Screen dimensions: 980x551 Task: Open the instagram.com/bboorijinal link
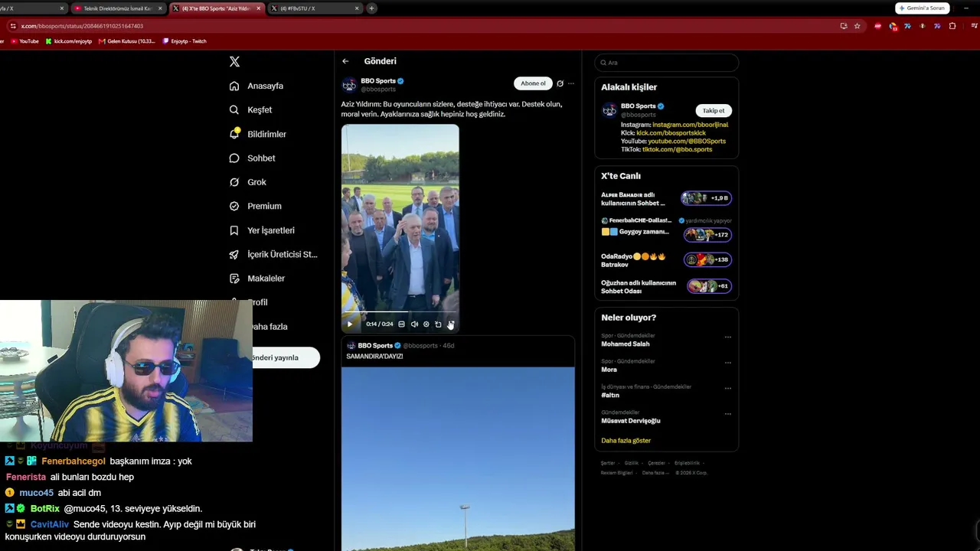(x=690, y=125)
